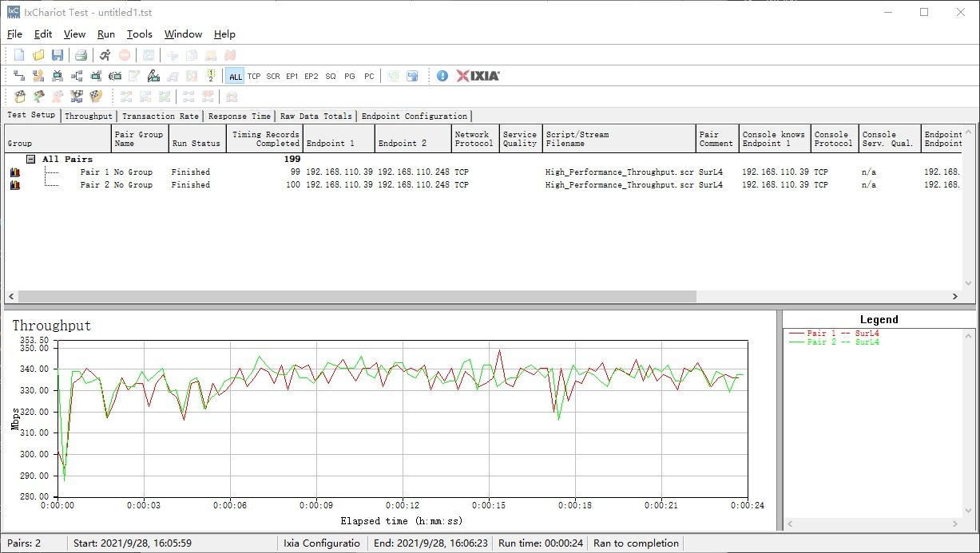Click the clapperboard with green arrow icon
The height and width of the screenshot is (553, 980).
point(38,97)
